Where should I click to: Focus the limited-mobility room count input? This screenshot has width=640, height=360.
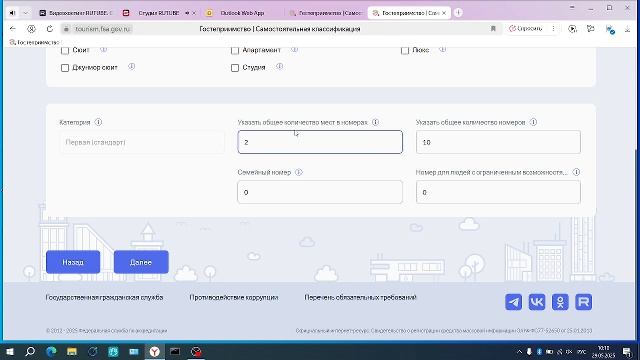pos(498,192)
